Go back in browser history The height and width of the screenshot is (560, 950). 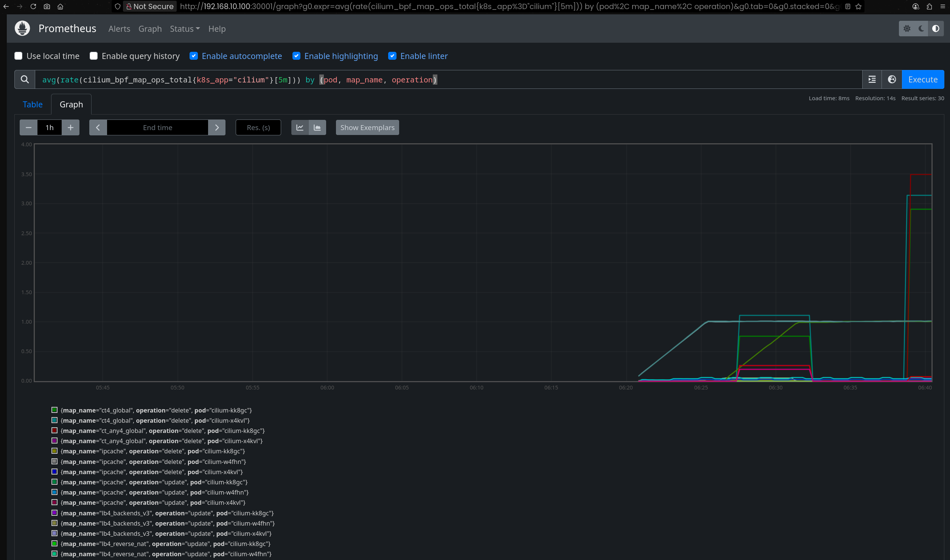[x=6, y=6]
